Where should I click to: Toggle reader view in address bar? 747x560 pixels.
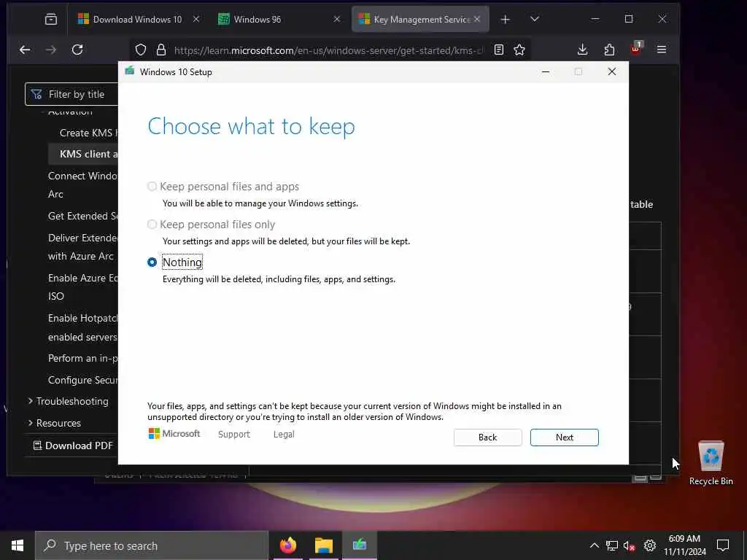(499, 50)
